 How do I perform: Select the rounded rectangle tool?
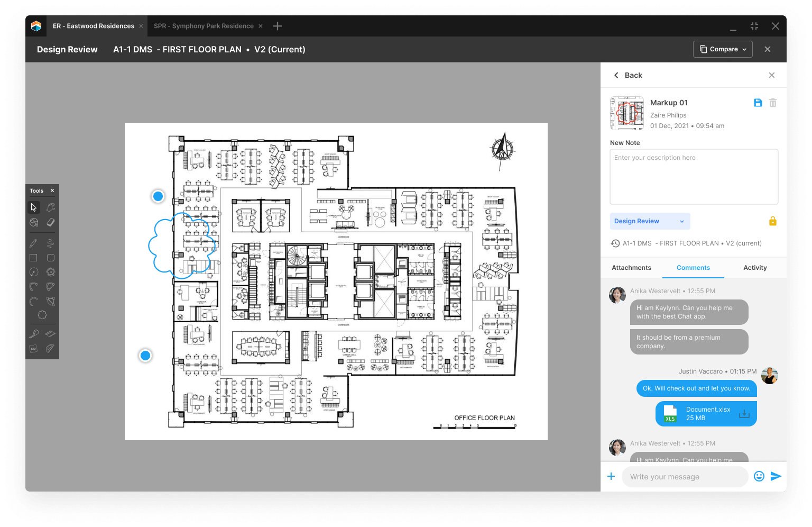click(51, 258)
